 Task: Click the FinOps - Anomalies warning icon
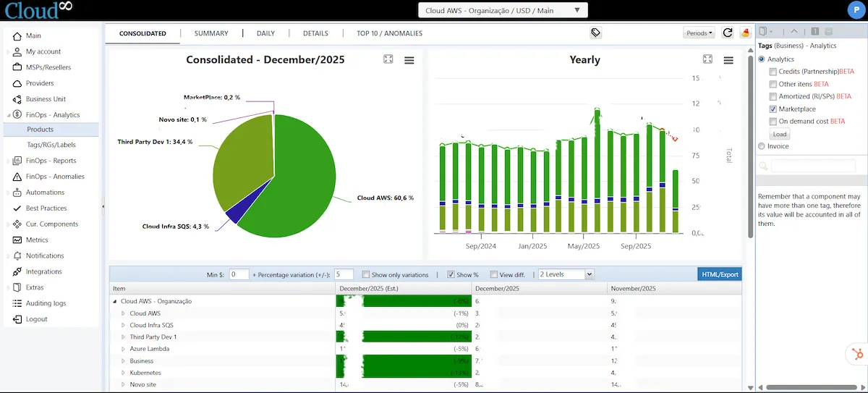[18, 177]
